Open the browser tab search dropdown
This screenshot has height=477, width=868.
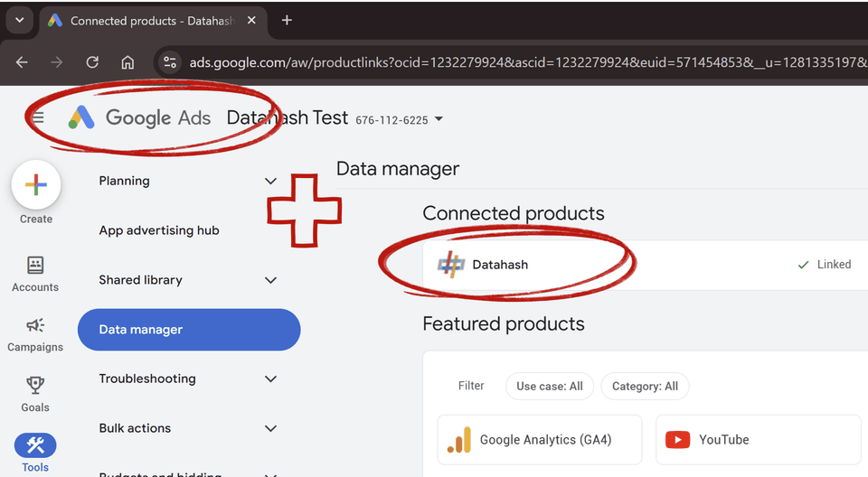(x=20, y=21)
